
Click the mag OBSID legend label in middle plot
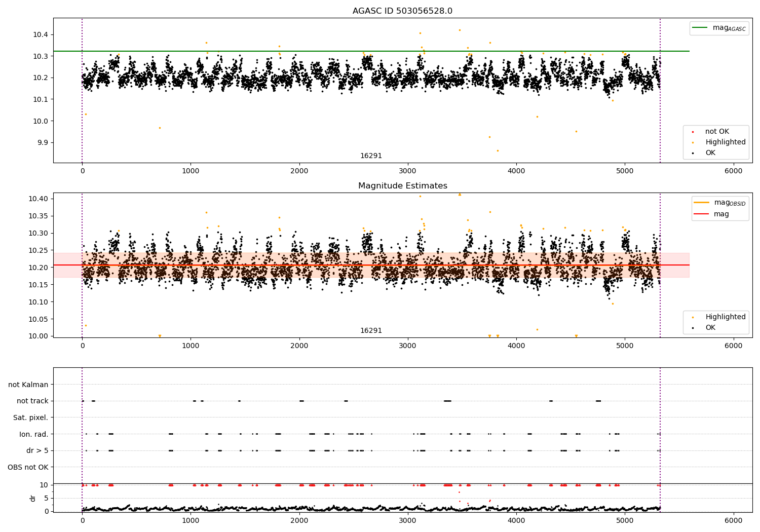point(730,203)
